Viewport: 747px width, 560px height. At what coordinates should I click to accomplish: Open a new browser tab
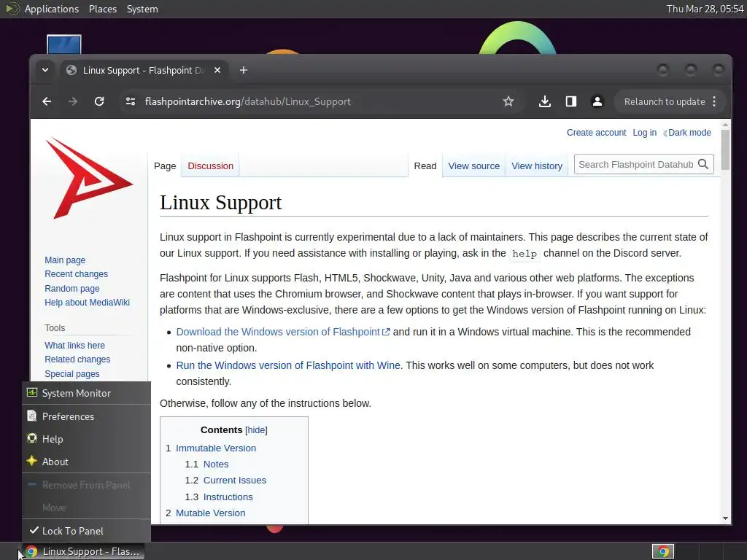pyautogui.click(x=244, y=70)
